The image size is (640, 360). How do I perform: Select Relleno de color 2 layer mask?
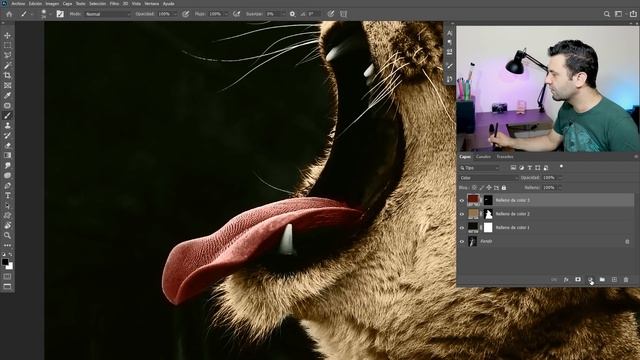click(488, 214)
